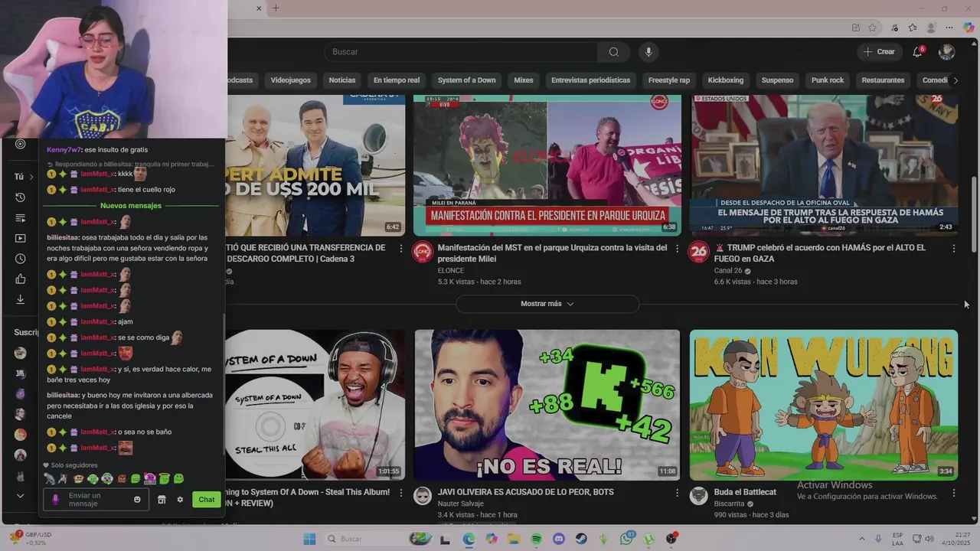Image resolution: width=980 pixels, height=551 pixels.
Task: Open more options for the TRUMP celebró video
Action: 953,249
